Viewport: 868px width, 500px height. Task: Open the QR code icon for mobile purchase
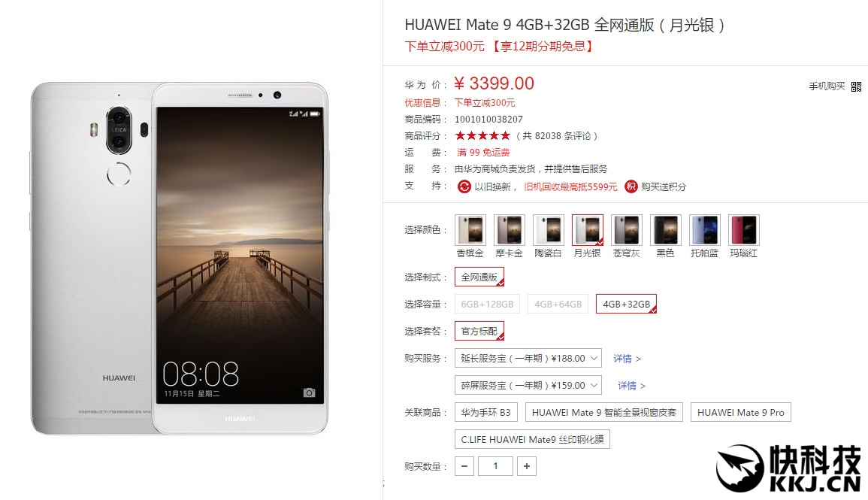tap(857, 86)
